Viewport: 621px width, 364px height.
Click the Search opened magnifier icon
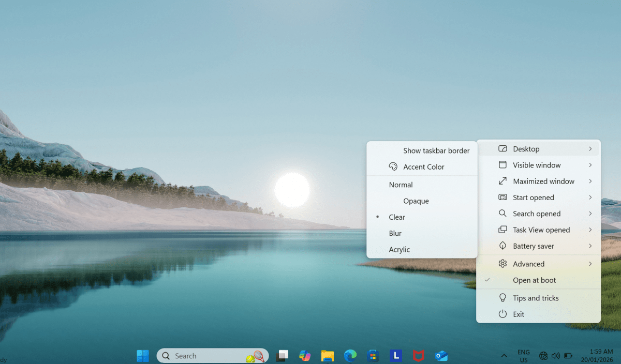(x=502, y=214)
